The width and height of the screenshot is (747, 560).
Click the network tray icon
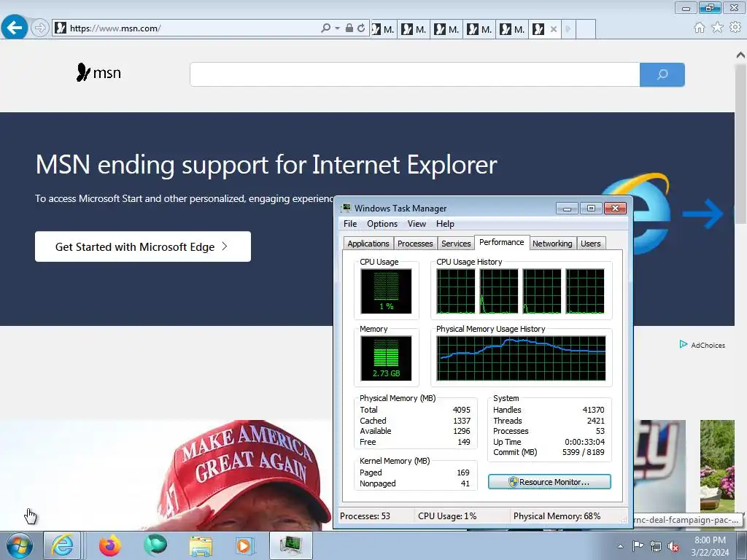[656, 546]
